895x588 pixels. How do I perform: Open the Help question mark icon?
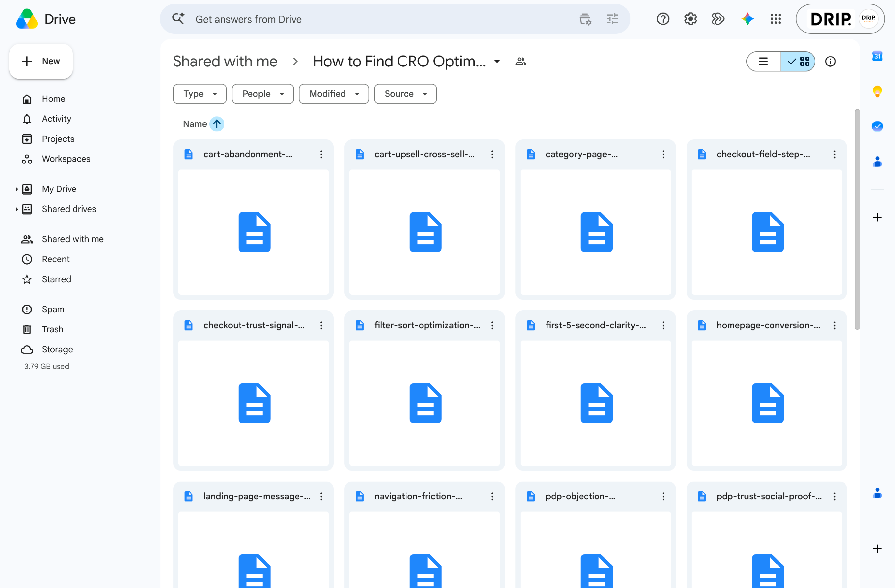click(663, 19)
